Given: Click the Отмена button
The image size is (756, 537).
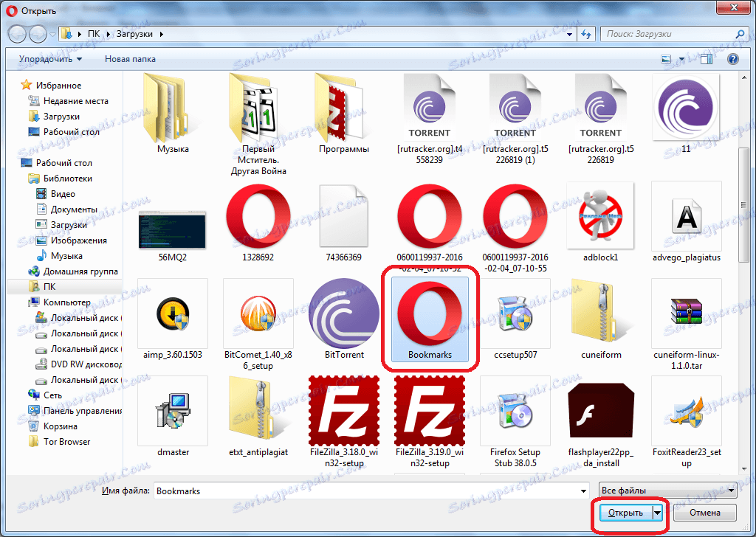Looking at the screenshot, I should click(x=704, y=513).
